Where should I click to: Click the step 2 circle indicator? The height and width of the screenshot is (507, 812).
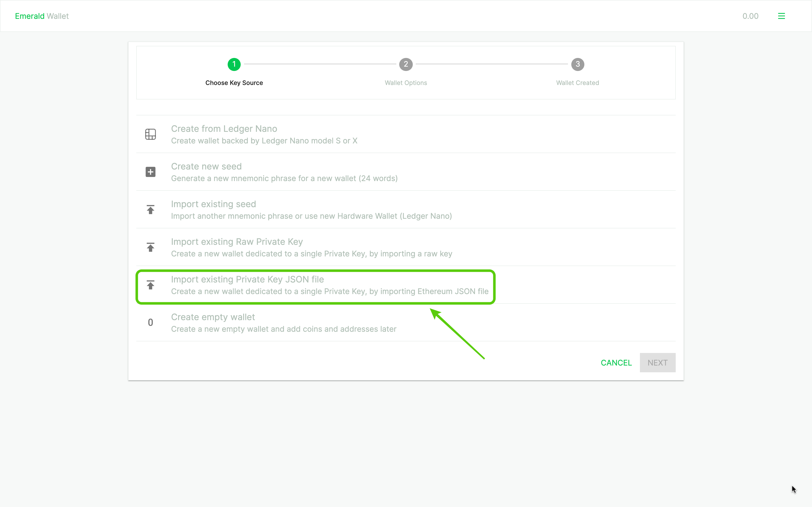coord(406,64)
